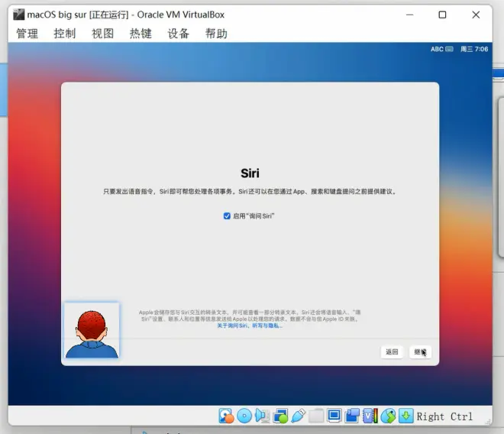504x434 pixels.
Task: Click the USB devices status icon
Action: pyautogui.click(x=298, y=416)
